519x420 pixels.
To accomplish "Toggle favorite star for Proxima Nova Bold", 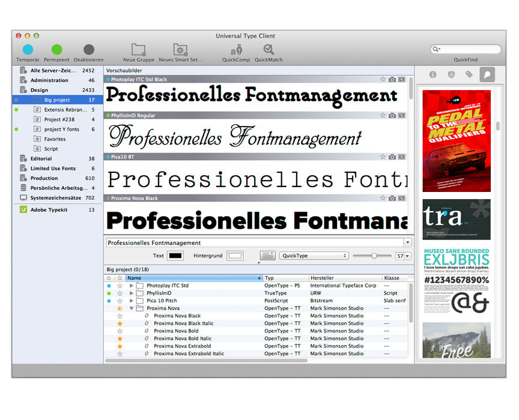I will pos(120,331).
